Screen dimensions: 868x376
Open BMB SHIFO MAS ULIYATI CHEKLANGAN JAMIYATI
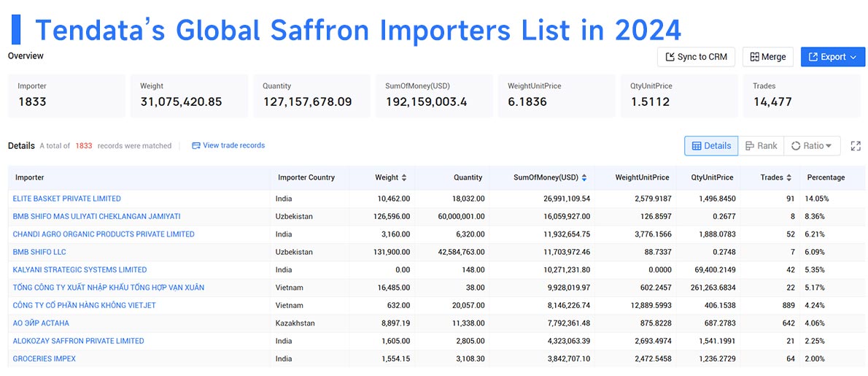point(97,217)
